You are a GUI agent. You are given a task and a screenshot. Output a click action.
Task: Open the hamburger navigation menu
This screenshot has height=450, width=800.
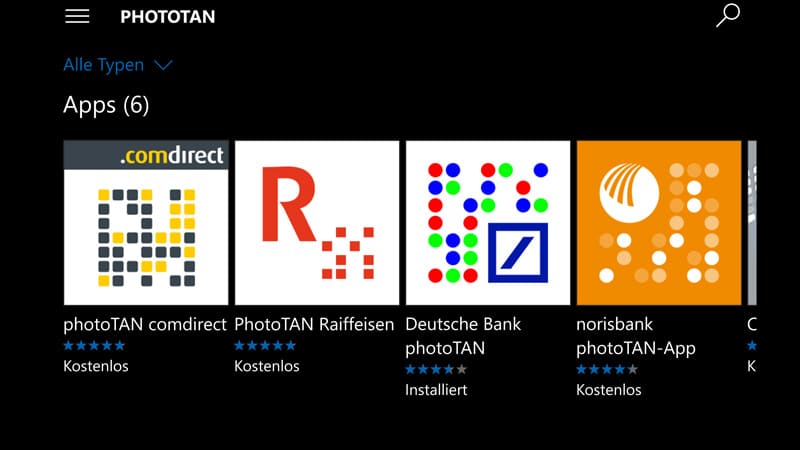[x=77, y=16]
